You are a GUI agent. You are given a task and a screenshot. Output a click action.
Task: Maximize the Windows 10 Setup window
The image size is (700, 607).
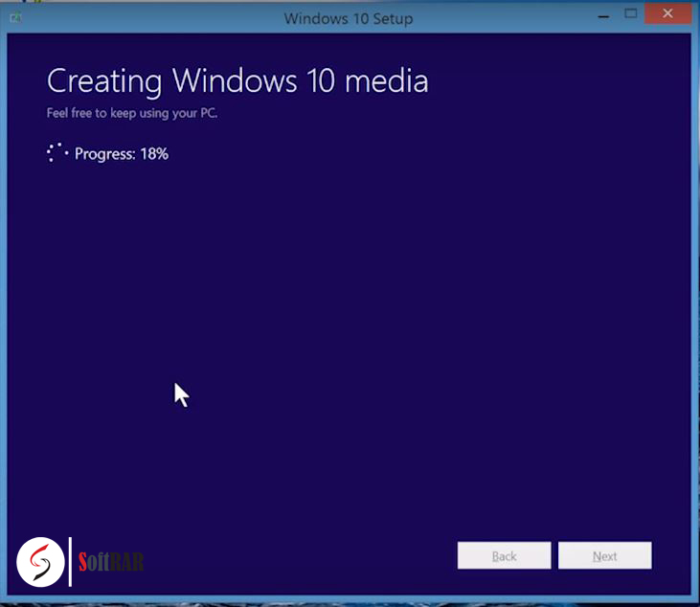click(x=630, y=13)
